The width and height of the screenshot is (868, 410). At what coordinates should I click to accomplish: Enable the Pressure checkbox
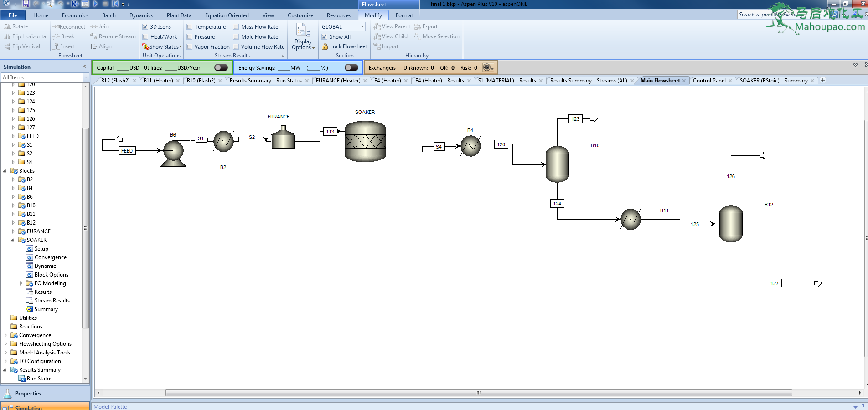click(190, 37)
